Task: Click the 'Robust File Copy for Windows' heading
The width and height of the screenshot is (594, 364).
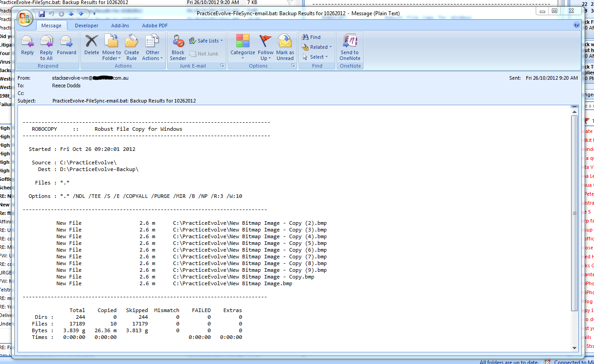Action: pyautogui.click(x=139, y=129)
